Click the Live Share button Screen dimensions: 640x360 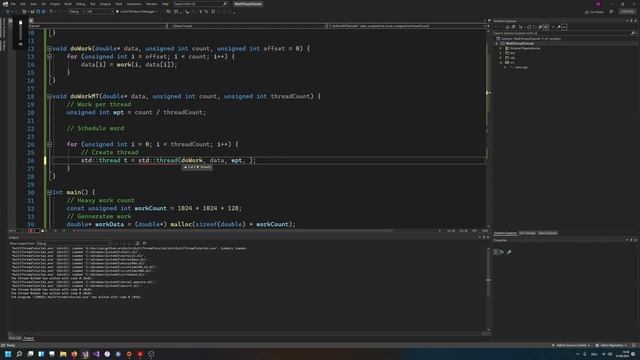click(x=594, y=12)
